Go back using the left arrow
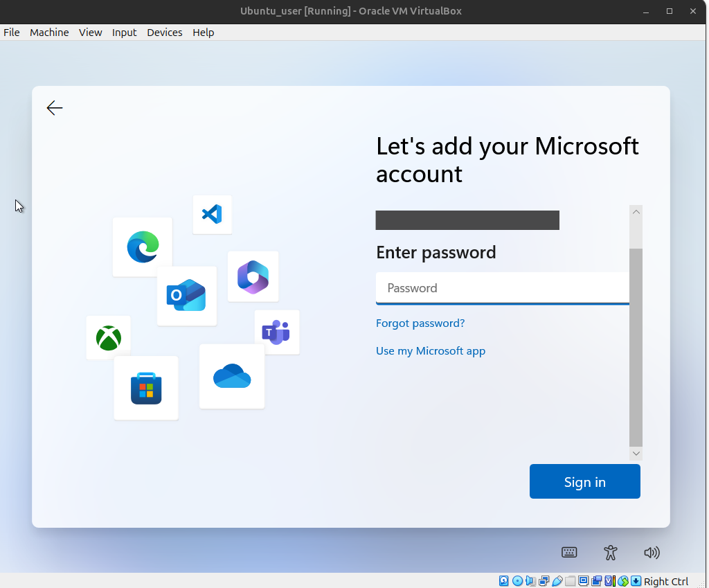 pos(55,107)
